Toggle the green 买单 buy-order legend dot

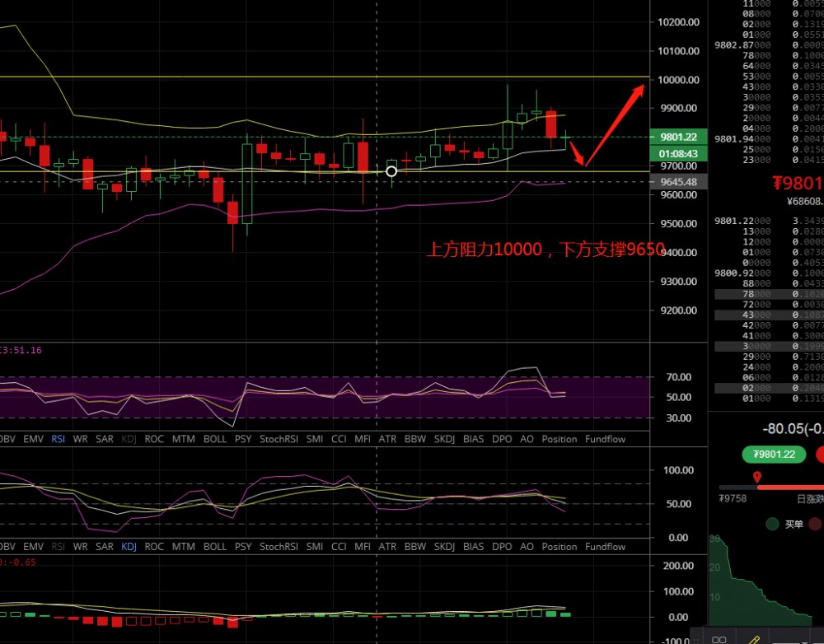tap(772, 524)
